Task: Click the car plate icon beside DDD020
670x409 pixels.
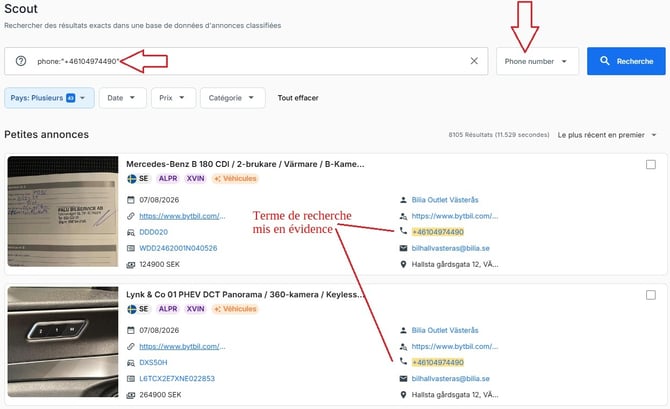Action: click(131, 232)
